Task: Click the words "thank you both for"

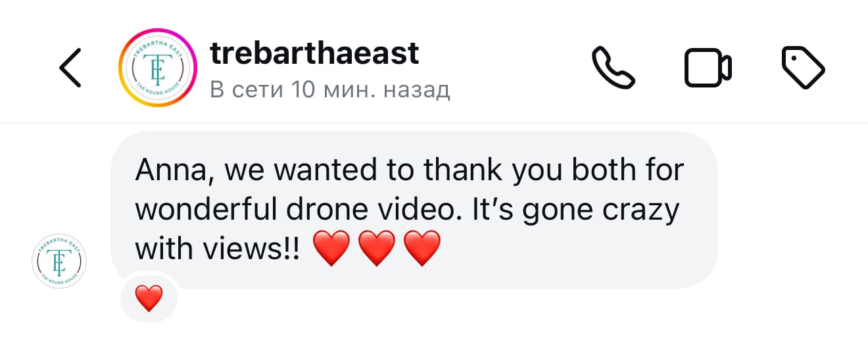Action: 554,170
